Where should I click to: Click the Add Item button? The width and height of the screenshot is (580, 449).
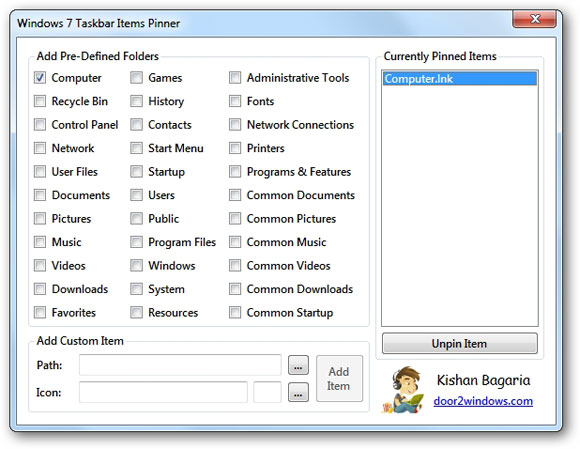pos(339,378)
